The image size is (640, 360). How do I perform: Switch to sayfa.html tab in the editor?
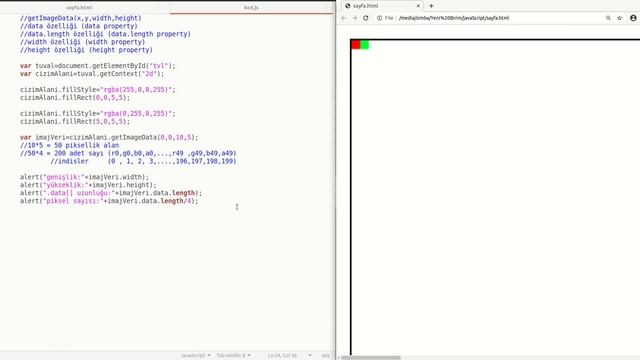pos(79,7)
